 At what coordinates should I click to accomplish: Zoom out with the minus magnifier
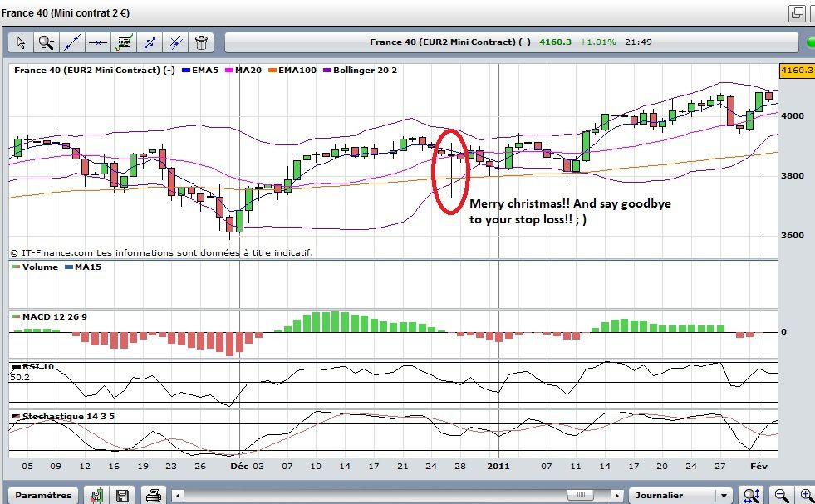(x=781, y=495)
